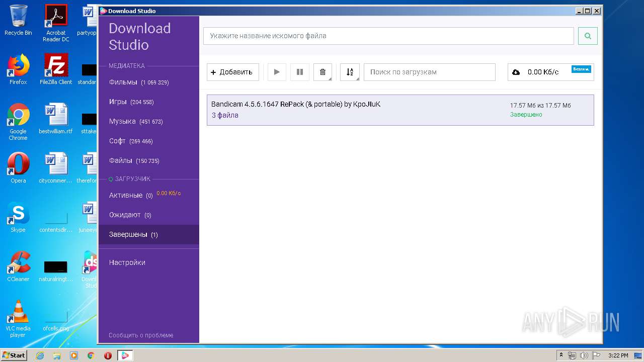Launch Chrome from the taskbar
Screen dimensions: 644x362
(91, 355)
